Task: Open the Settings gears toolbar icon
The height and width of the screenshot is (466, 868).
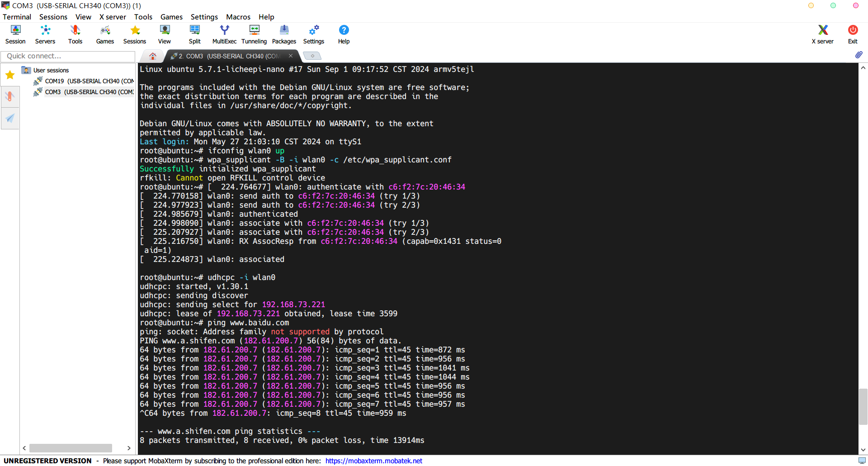Action: click(314, 34)
